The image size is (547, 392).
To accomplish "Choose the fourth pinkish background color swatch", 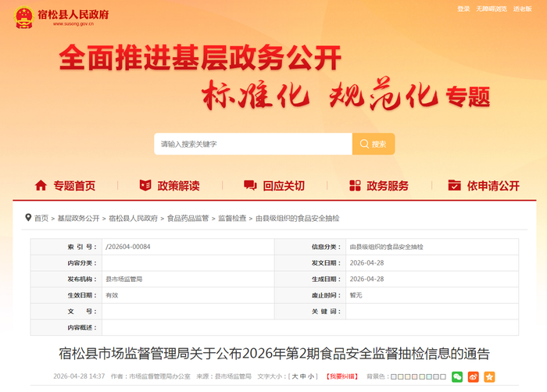I will point(414,376).
